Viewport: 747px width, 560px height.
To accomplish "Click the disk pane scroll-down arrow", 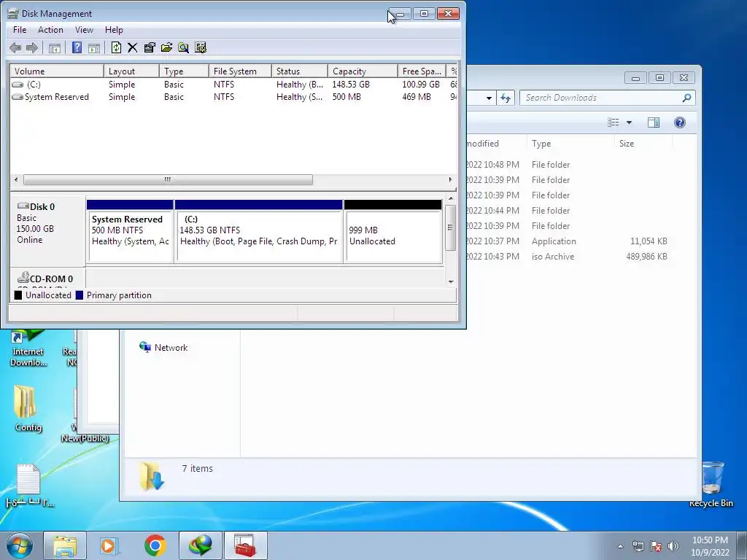I will point(451,282).
